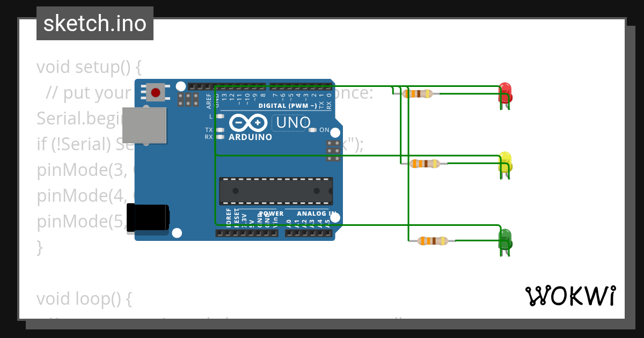Screen dimensions: 644x338
Task: Click the on-board L LED indicator
Action: tap(219, 115)
